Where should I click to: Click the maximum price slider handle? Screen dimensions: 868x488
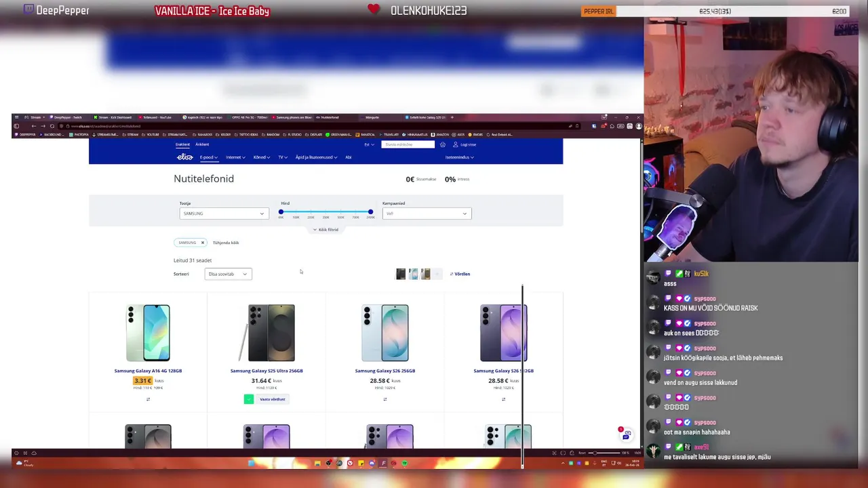point(370,212)
